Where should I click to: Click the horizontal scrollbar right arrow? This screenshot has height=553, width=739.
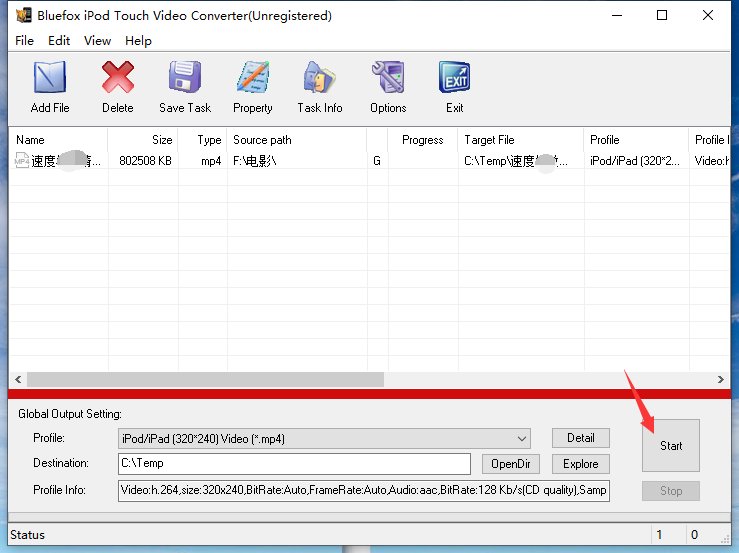[x=720, y=380]
